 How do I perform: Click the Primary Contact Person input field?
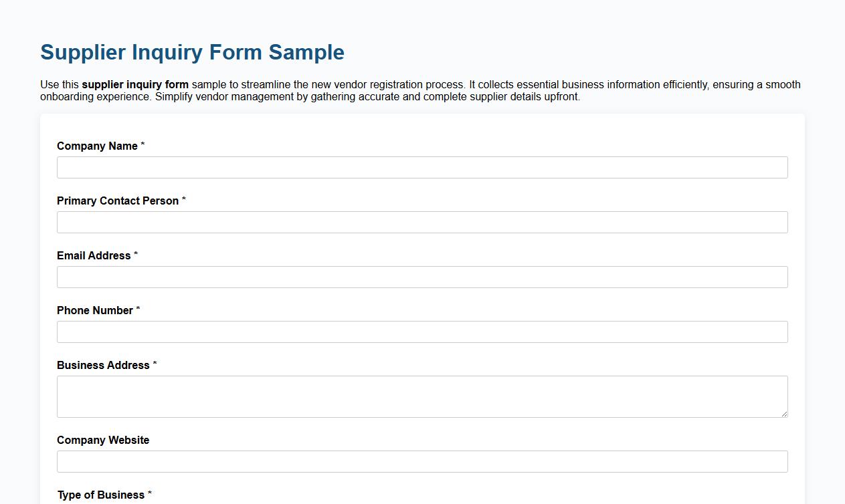coord(422,222)
